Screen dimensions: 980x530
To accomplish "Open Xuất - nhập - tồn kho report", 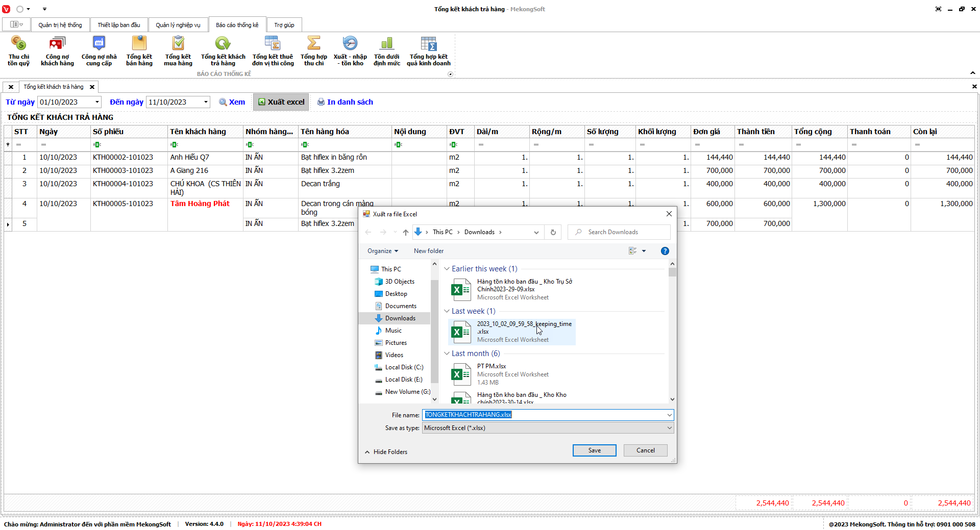I will click(350, 51).
